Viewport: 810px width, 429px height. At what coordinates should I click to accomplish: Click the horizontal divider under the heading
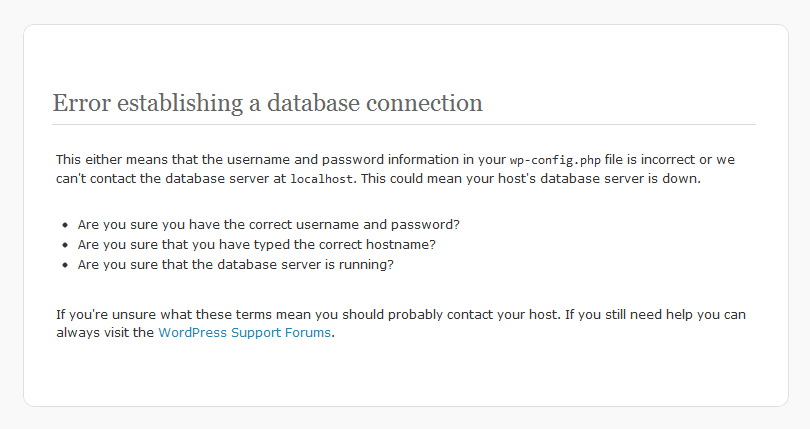(x=404, y=125)
